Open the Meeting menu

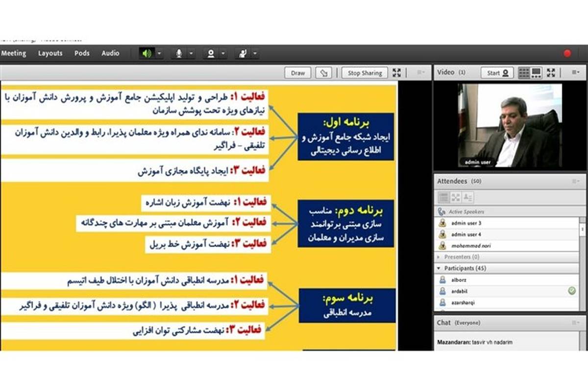[x=13, y=53]
